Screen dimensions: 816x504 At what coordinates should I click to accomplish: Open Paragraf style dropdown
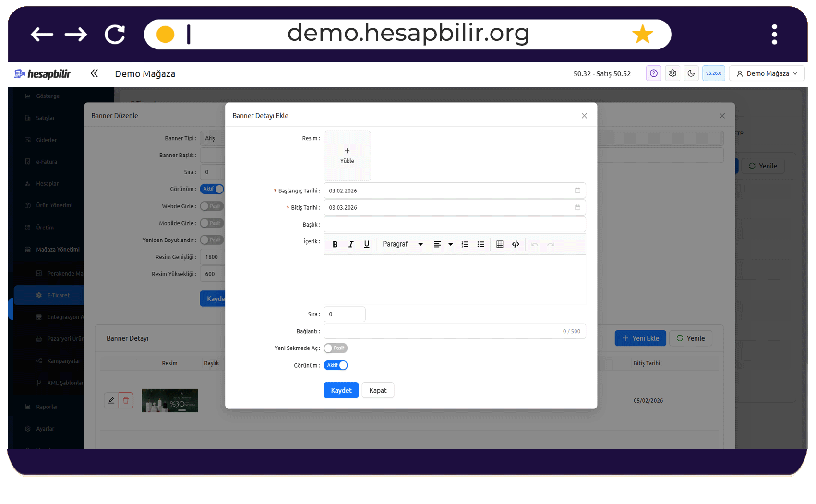403,244
